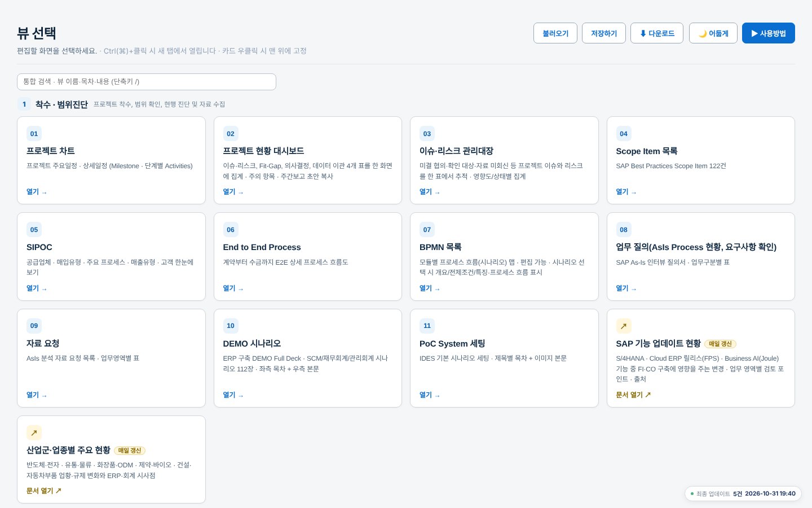Select the End to End Process card title
The height and width of the screenshot is (508, 812).
262,247
